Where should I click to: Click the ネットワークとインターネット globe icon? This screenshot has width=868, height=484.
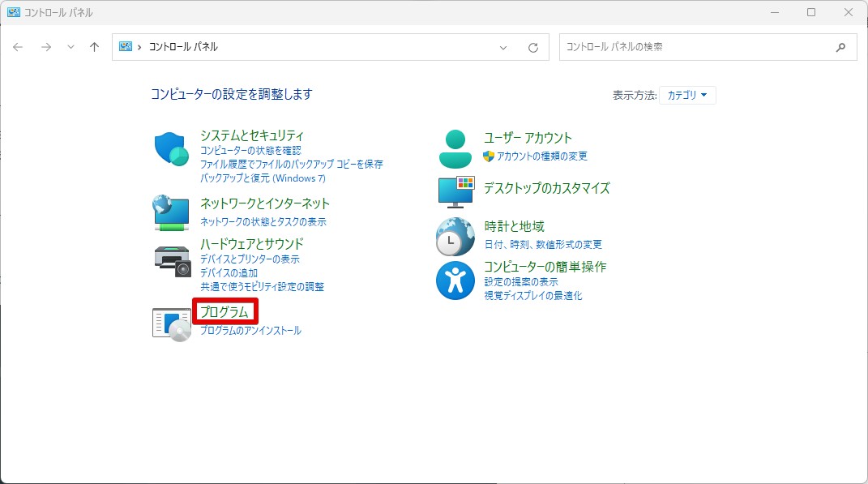[171, 212]
